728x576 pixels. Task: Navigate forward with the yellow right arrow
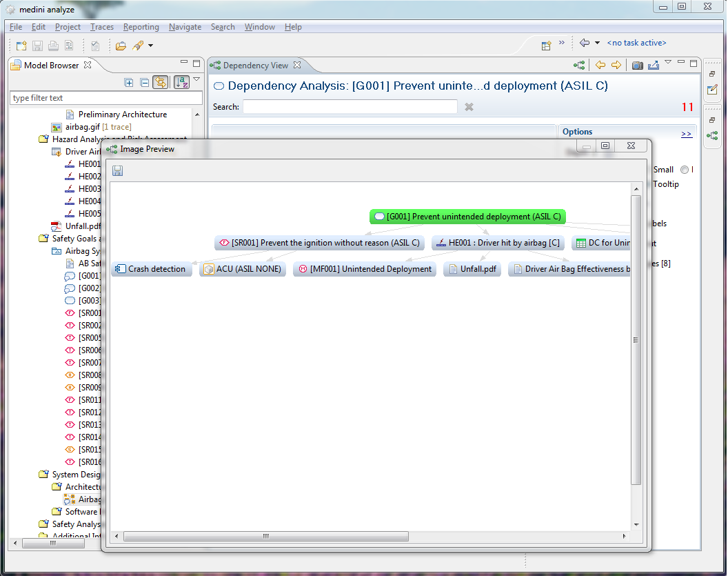pyautogui.click(x=616, y=66)
